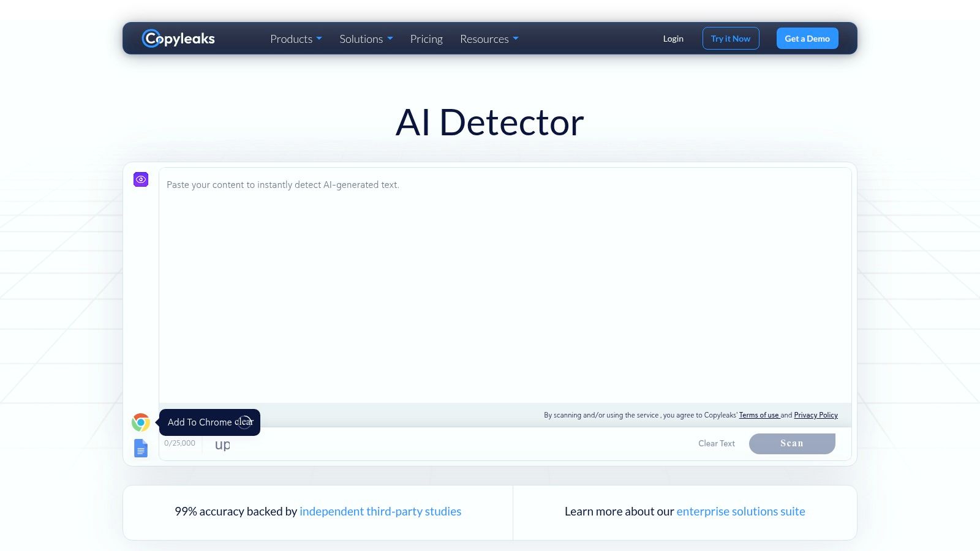Select Login from the navigation bar
980x551 pixels.
click(673, 38)
